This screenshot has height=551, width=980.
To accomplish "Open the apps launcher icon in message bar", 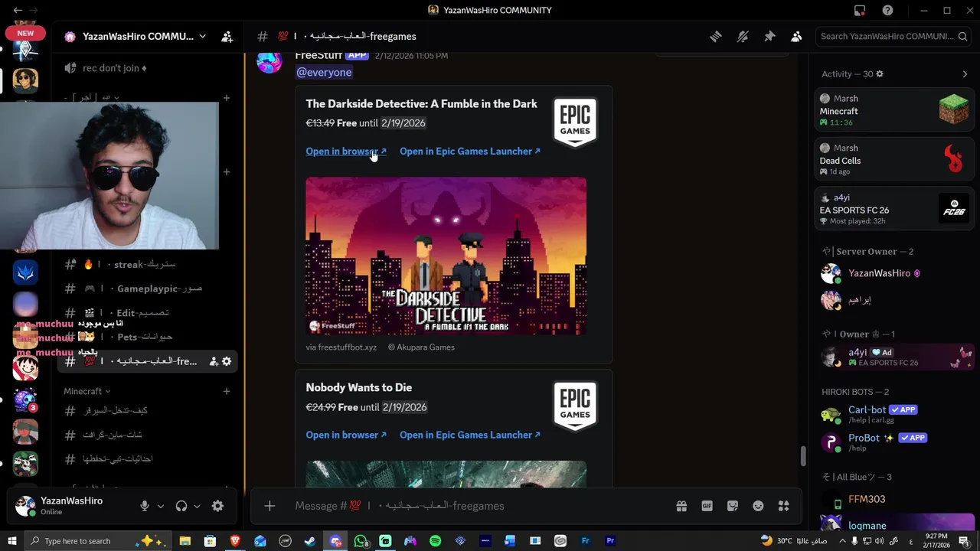I will pyautogui.click(x=783, y=506).
